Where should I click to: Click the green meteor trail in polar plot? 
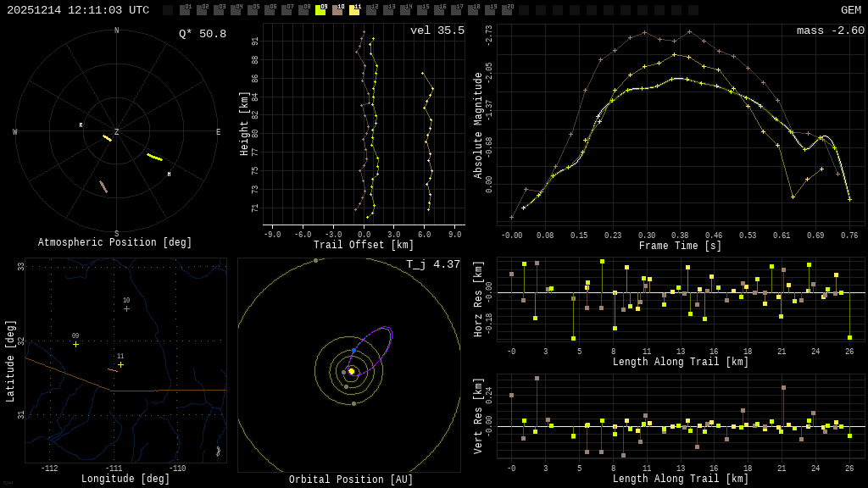pyautogui.click(x=154, y=157)
